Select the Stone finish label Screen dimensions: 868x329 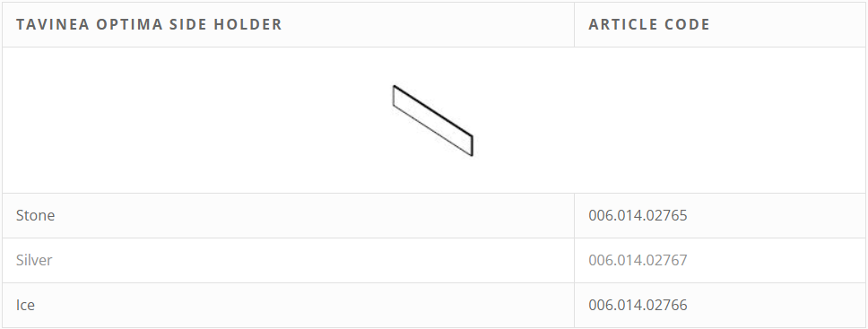click(x=36, y=215)
